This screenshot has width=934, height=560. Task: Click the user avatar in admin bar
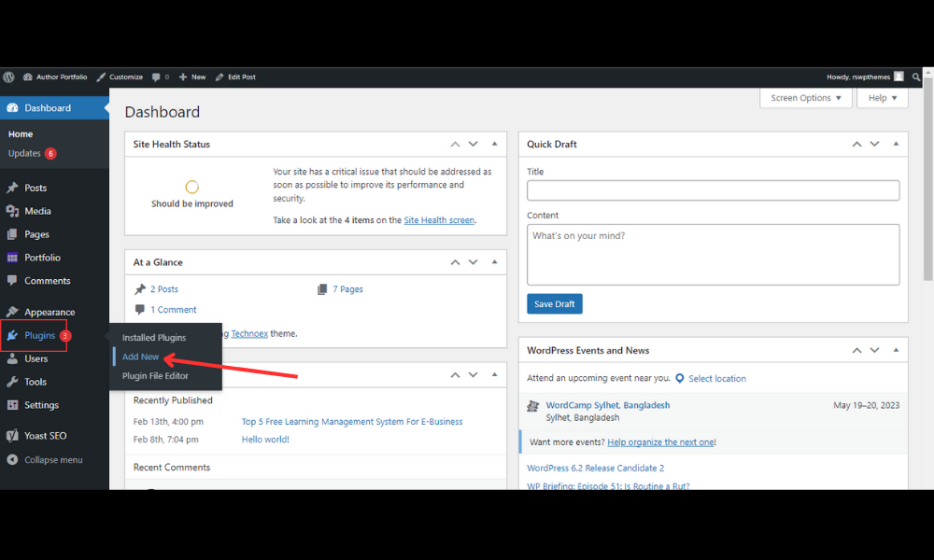(899, 77)
